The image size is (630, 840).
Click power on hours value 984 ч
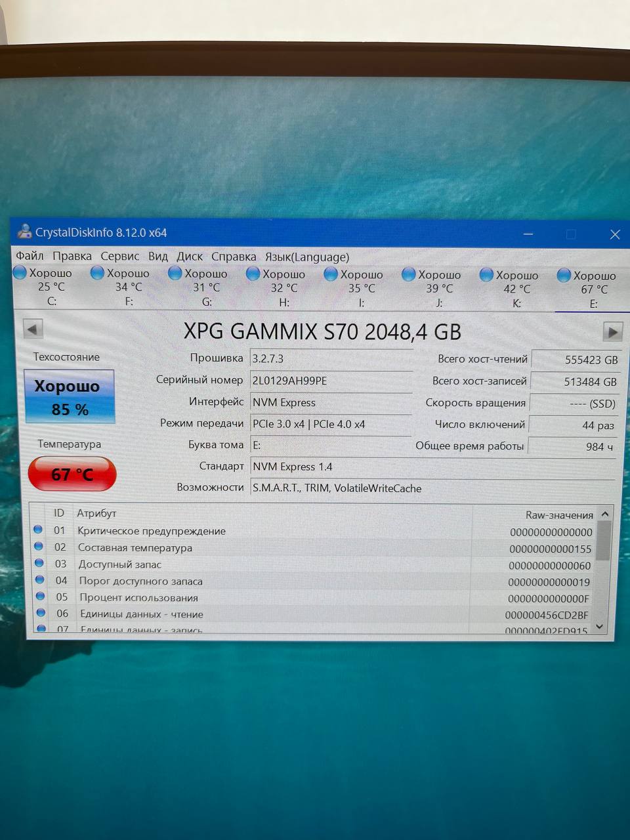click(573, 446)
